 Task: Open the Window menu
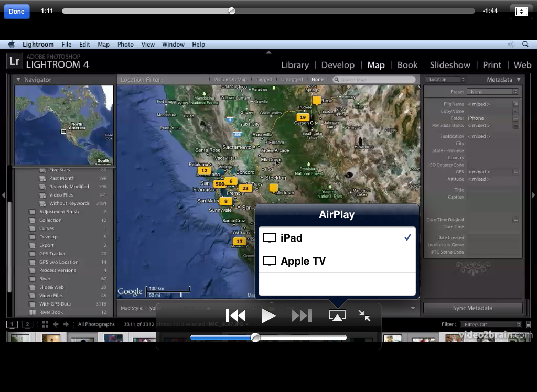pyautogui.click(x=173, y=44)
